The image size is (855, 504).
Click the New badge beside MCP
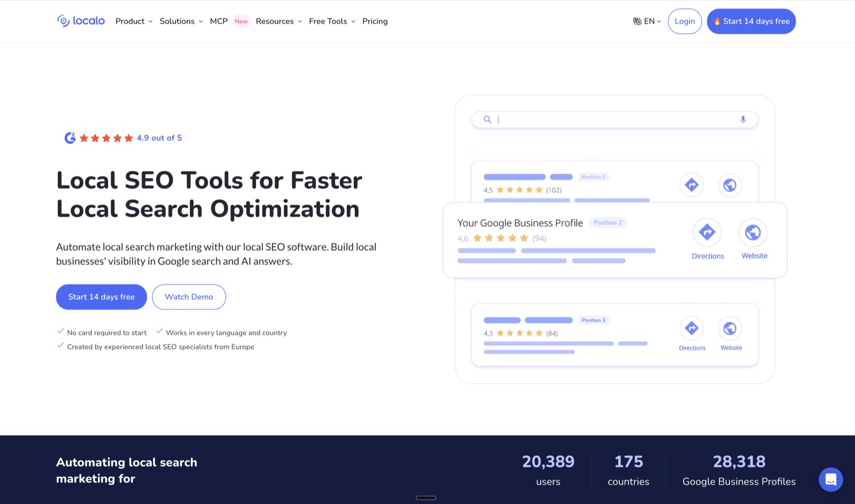pos(241,21)
